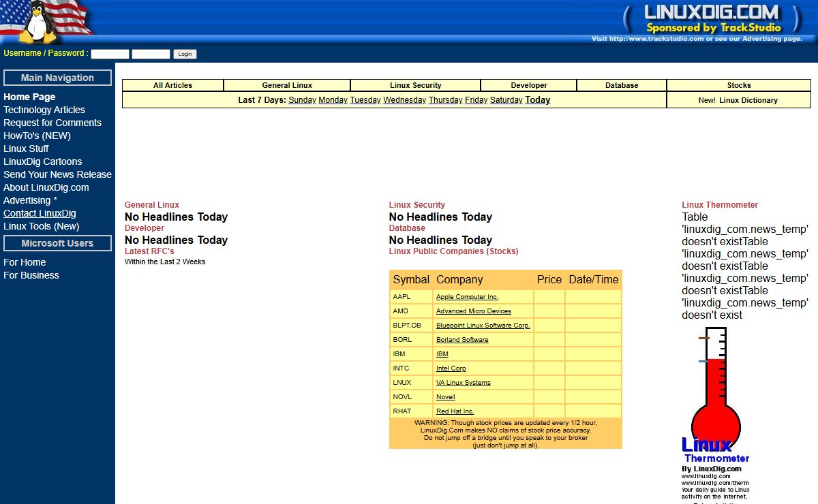
Task: Click the Microsoft Users header box
Action: point(57,243)
